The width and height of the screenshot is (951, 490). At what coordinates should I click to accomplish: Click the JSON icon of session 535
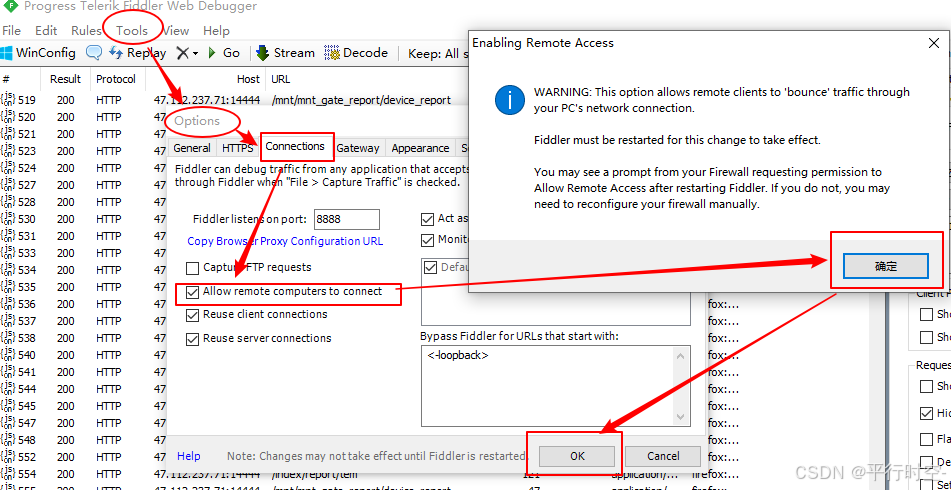coord(8,287)
